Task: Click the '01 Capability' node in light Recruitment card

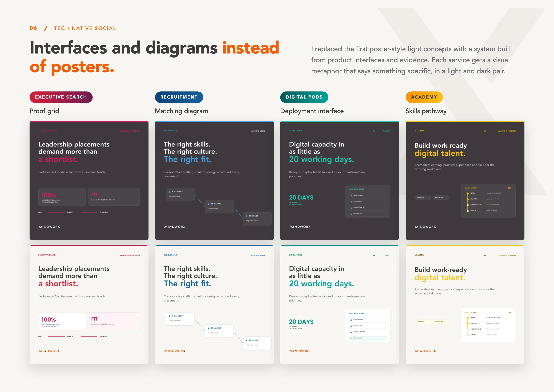Action: point(180,319)
